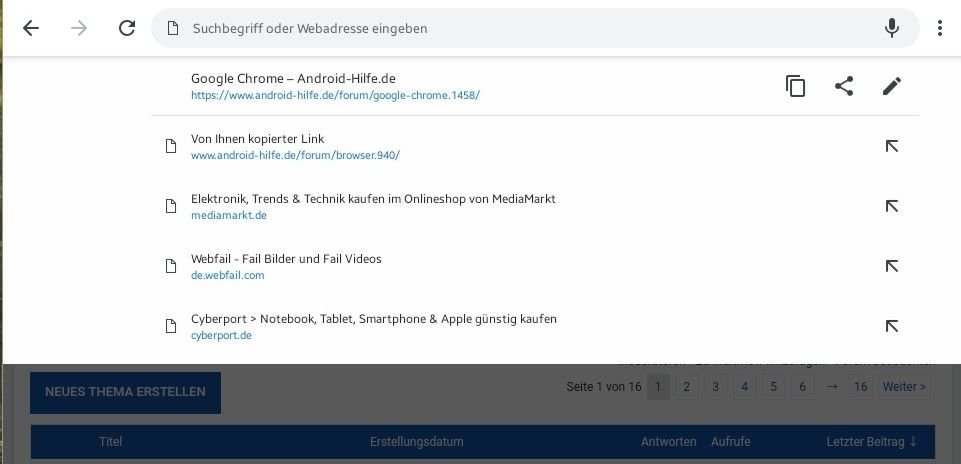Image resolution: width=961 pixels, height=464 pixels.
Task: Fill Webfail suggestion via its arrow icon
Action: (892, 266)
